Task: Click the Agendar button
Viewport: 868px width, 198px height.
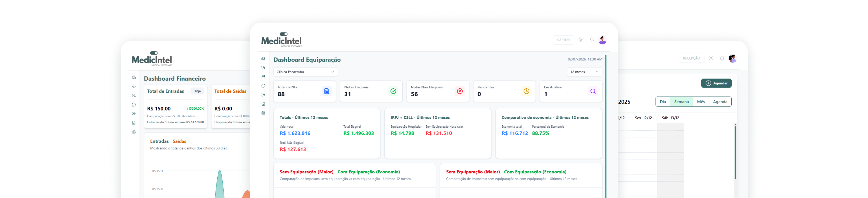Action: (x=716, y=83)
